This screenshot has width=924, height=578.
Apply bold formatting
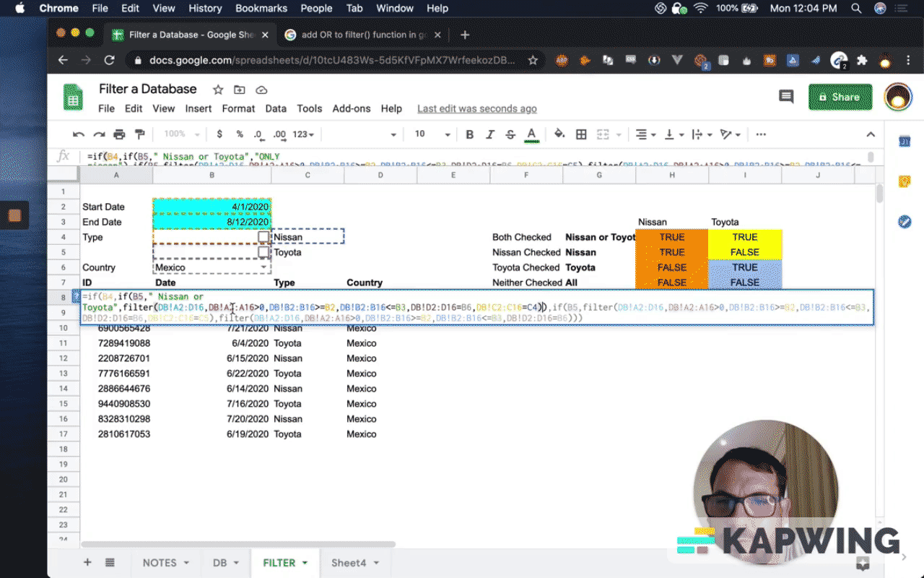tap(470, 134)
